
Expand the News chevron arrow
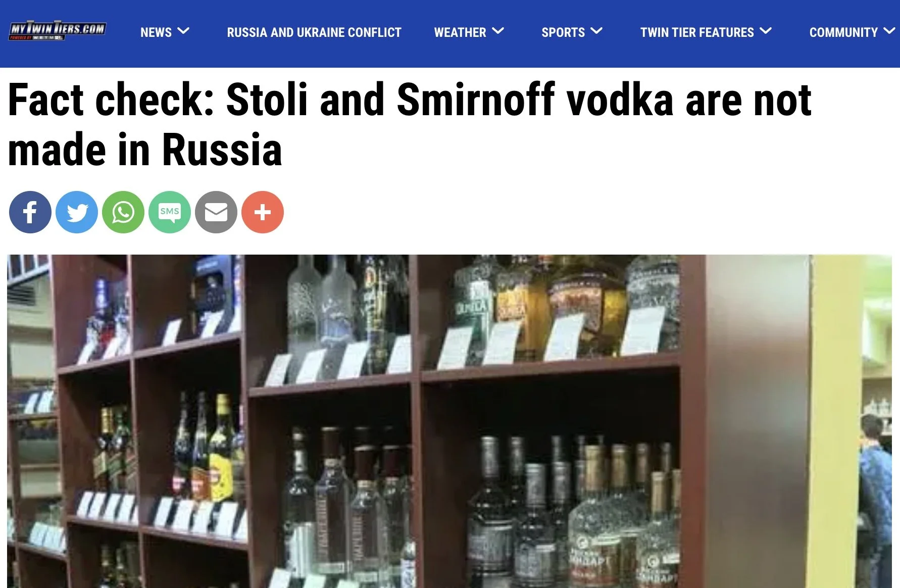184,31
